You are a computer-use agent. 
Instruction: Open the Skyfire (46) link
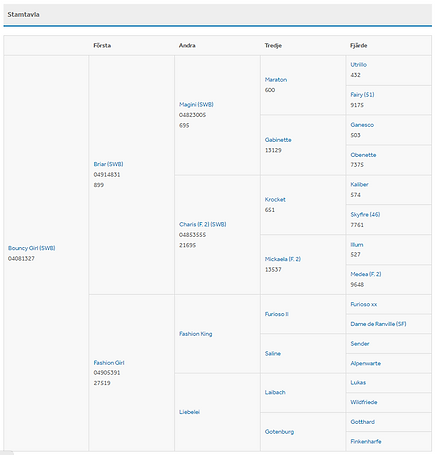click(x=365, y=214)
